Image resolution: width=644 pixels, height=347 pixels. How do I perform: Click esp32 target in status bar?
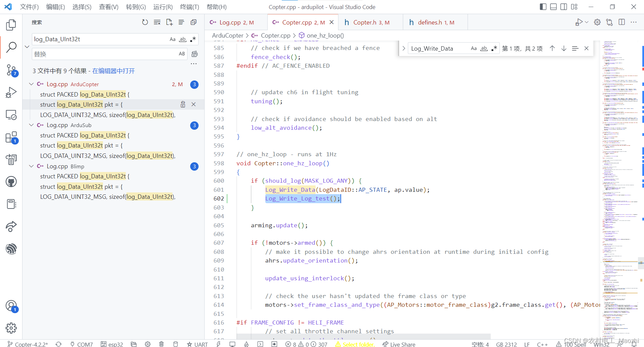click(x=112, y=344)
